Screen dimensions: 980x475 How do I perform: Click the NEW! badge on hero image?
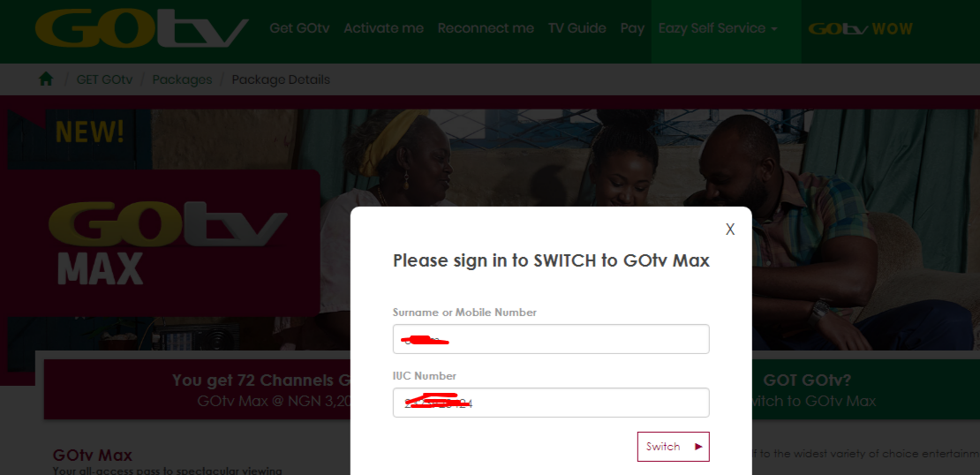pyautogui.click(x=90, y=132)
